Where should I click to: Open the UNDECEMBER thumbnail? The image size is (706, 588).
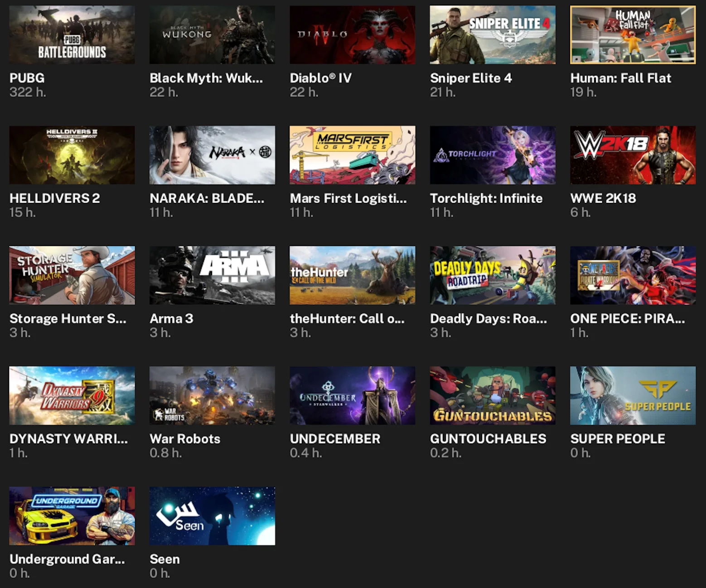pos(352,395)
